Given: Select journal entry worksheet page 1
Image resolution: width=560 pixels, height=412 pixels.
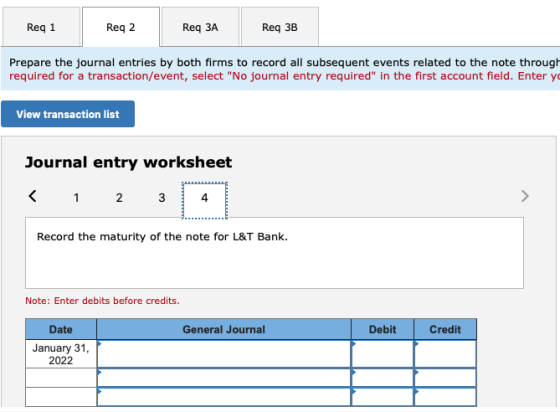Looking at the screenshot, I should point(76,197).
